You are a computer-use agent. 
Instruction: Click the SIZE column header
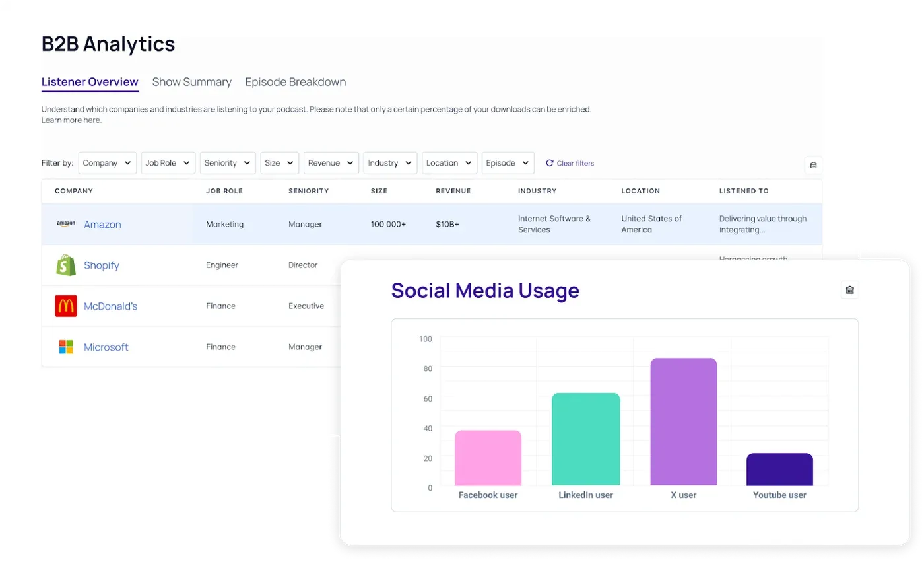pos(379,191)
